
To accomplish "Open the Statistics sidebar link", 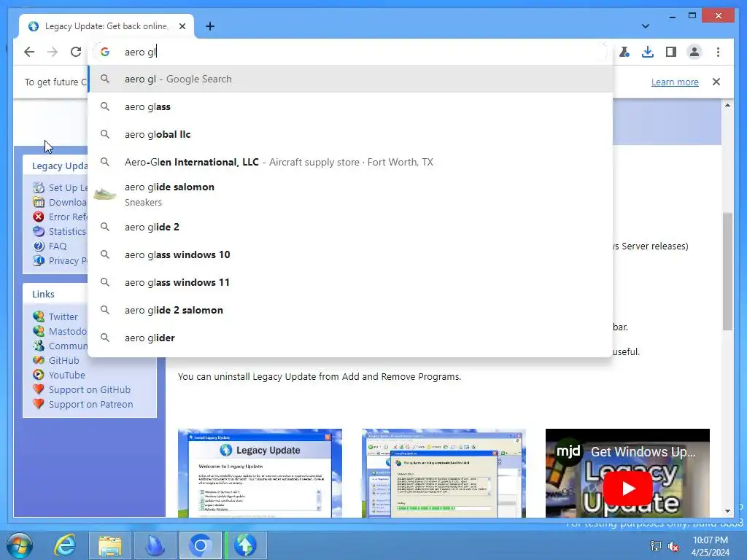I will 67,231.
